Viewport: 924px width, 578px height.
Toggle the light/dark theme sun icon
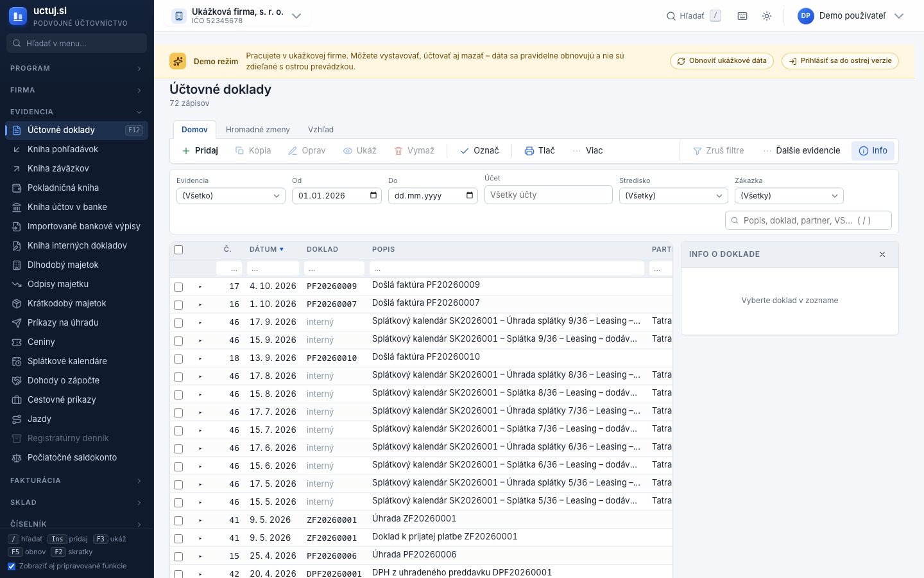point(767,16)
